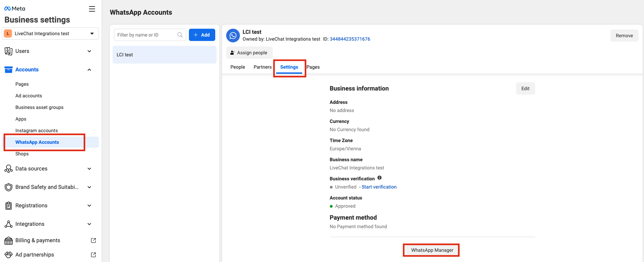Viewport: 644px width, 262px height.
Task: Open Pages under Accounts in the sidebar
Action: pos(22,84)
